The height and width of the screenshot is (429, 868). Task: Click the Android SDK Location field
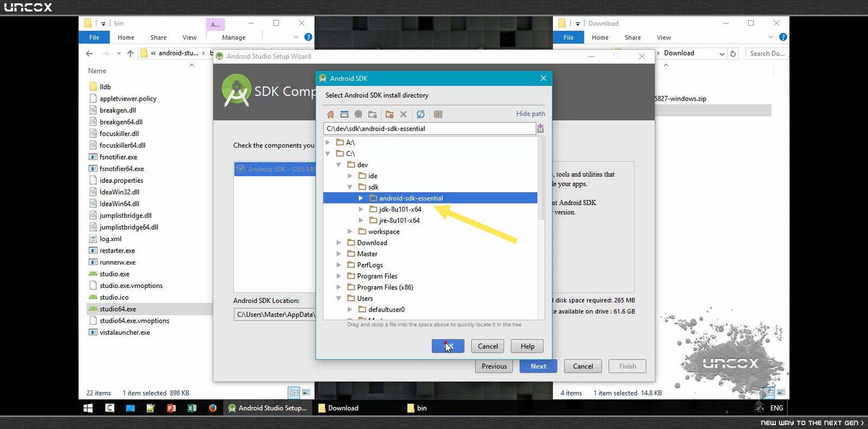click(x=275, y=314)
